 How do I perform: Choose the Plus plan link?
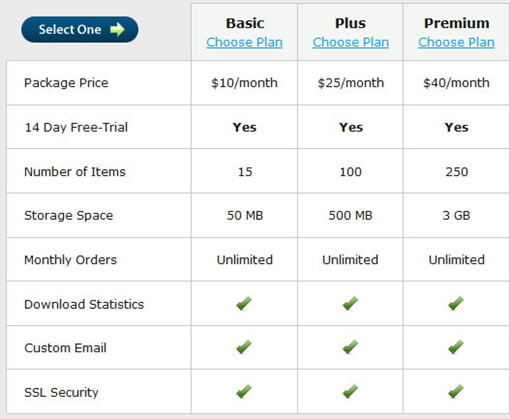pos(351,42)
